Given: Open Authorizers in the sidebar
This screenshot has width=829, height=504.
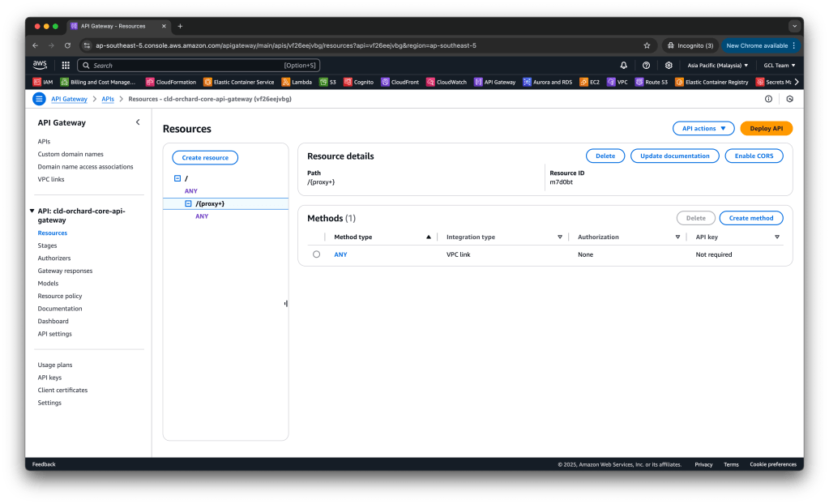Looking at the screenshot, I should tap(53, 258).
